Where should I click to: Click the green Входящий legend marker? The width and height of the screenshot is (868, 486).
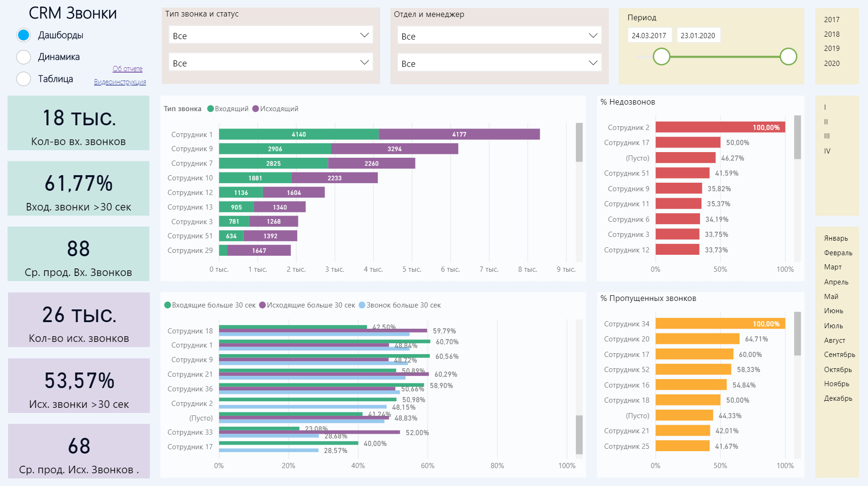pyautogui.click(x=211, y=109)
